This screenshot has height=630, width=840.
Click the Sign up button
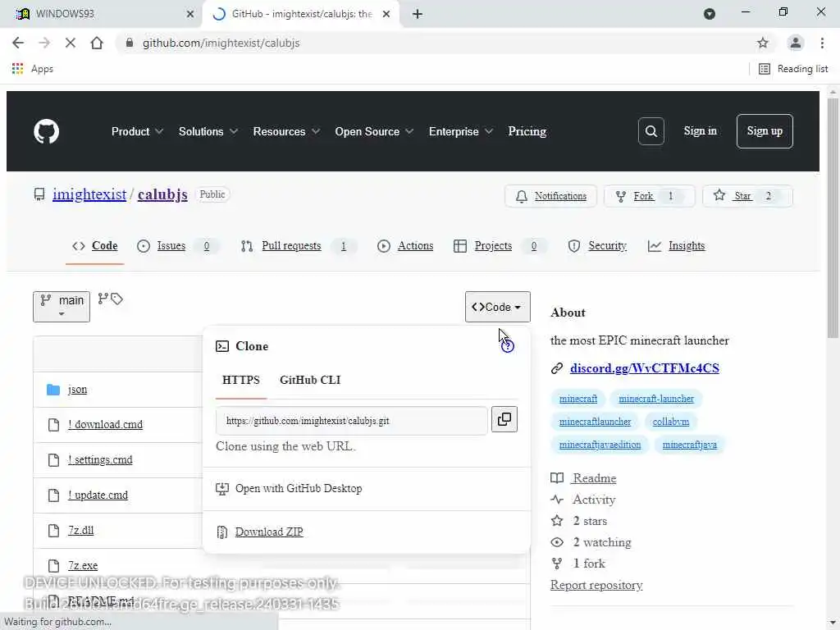[765, 130]
